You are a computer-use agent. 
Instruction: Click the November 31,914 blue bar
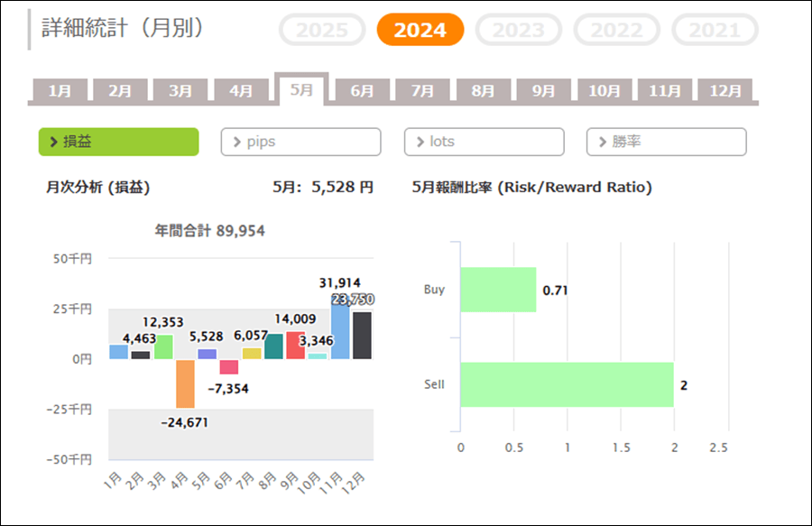(x=340, y=328)
